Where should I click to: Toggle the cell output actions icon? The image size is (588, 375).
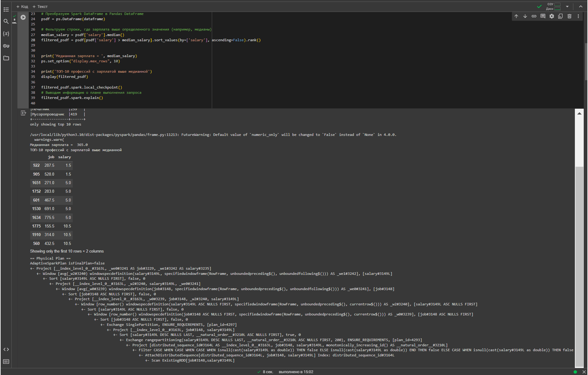pos(23,113)
